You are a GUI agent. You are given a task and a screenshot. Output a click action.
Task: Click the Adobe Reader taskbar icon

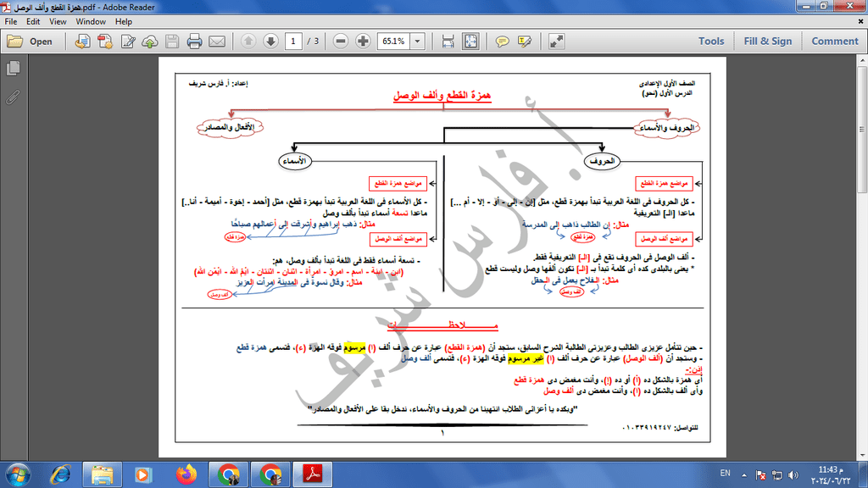313,474
